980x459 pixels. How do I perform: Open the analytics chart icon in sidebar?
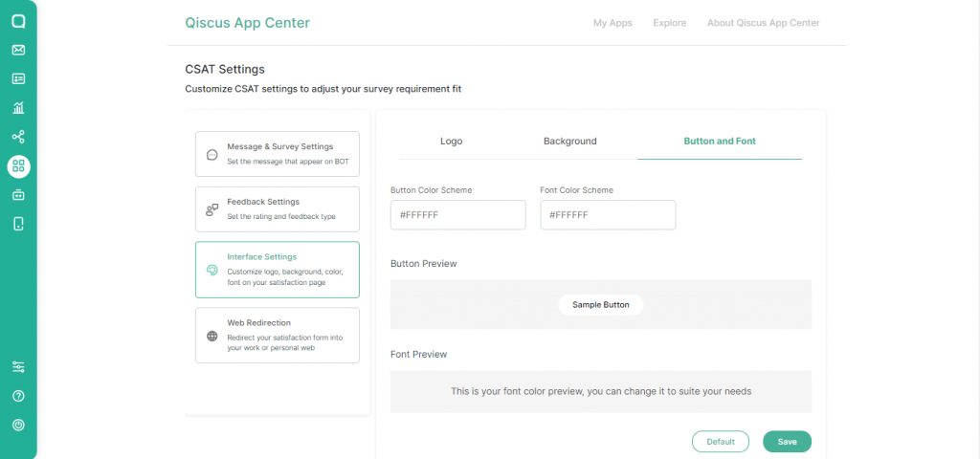(18, 108)
